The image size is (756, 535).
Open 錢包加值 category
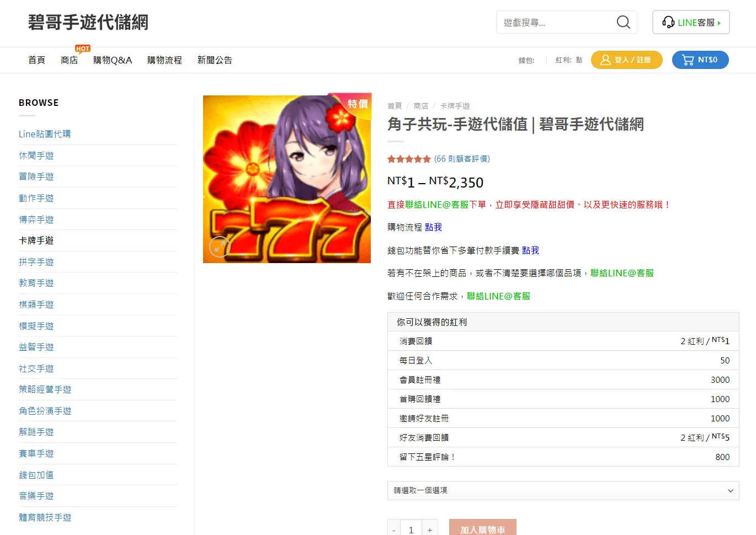pos(36,475)
